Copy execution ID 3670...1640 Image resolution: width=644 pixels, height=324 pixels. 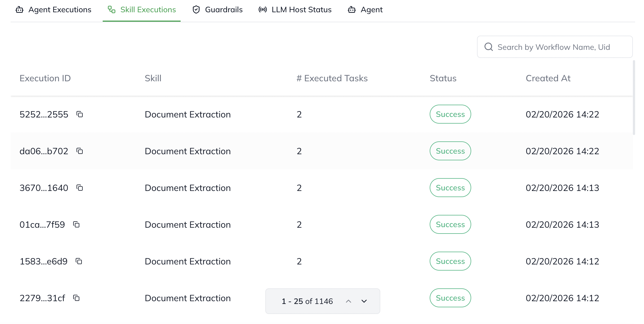click(x=80, y=188)
